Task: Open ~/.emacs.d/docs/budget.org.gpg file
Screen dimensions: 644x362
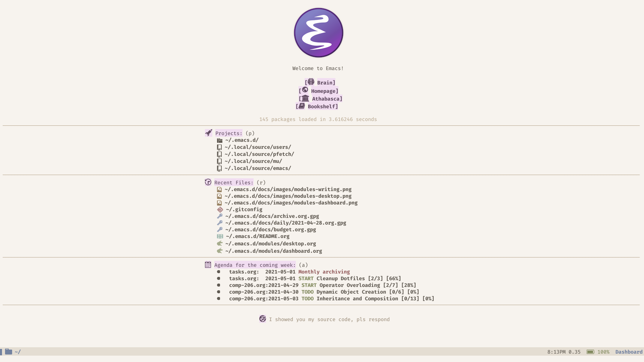Action: pyautogui.click(x=270, y=229)
